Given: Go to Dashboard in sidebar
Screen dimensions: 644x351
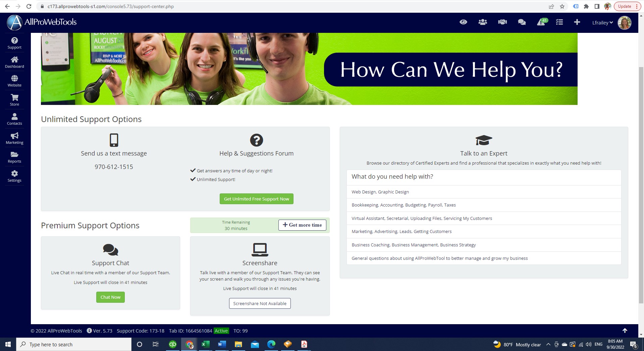Looking at the screenshot, I should pos(14,62).
